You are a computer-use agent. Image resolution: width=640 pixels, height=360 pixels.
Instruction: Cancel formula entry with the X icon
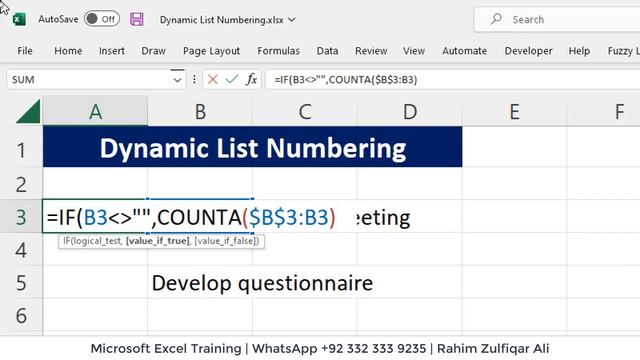tap(212, 79)
